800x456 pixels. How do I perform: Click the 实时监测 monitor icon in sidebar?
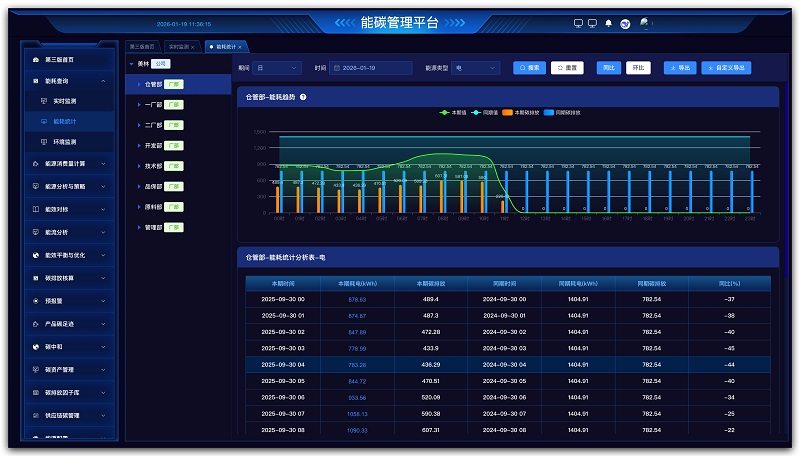[44, 101]
